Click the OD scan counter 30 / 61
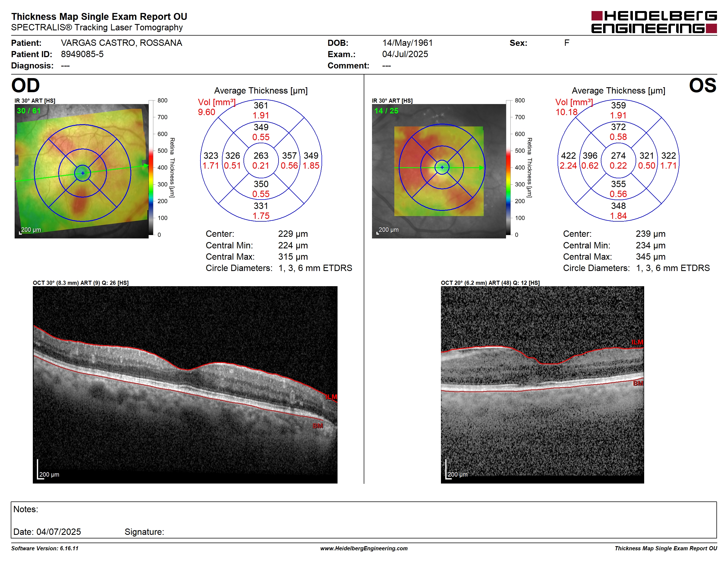Viewport: 728px width, 563px height. (29, 111)
